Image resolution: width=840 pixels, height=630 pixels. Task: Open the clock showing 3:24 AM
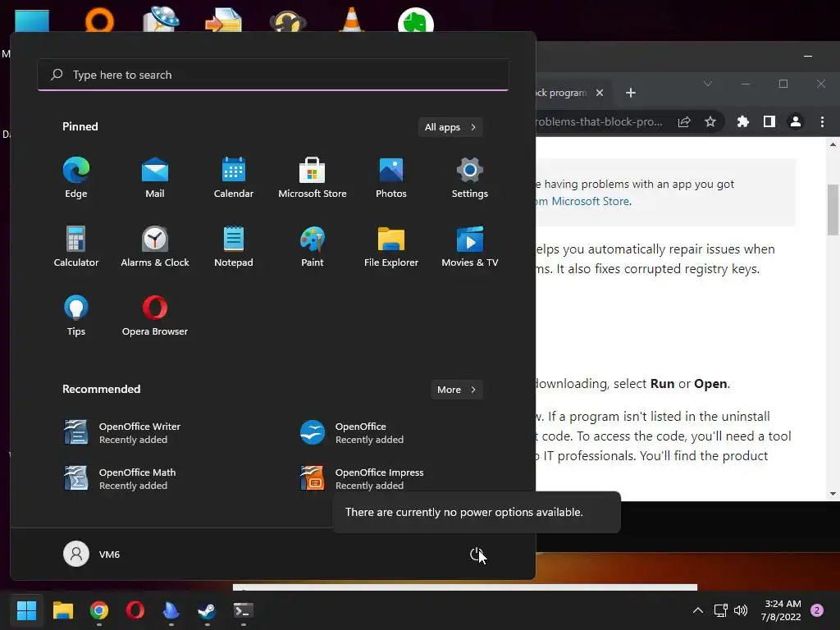point(781,610)
